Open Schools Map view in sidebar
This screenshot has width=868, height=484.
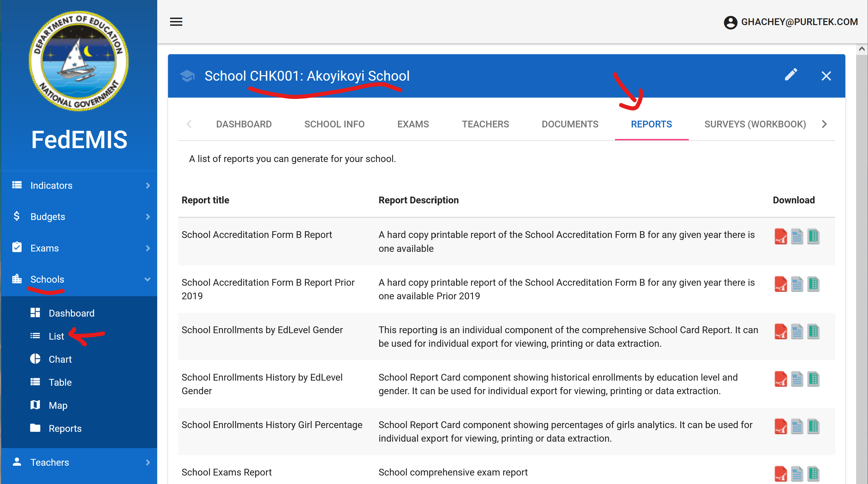click(x=58, y=405)
